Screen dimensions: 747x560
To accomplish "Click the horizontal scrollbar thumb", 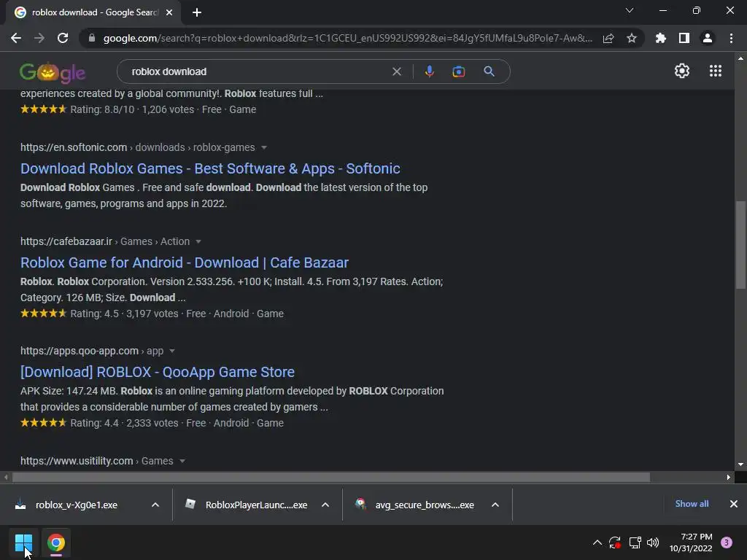I will (330, 477).
